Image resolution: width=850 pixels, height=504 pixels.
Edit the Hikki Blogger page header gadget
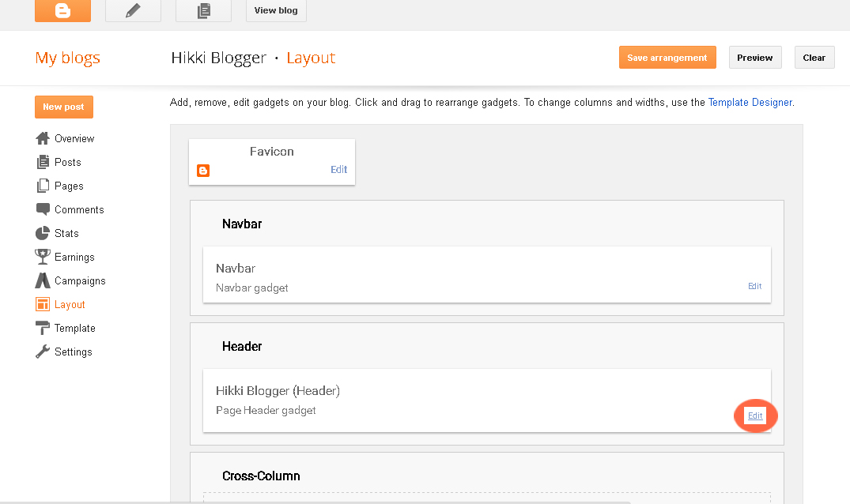[x=754, y=416]
